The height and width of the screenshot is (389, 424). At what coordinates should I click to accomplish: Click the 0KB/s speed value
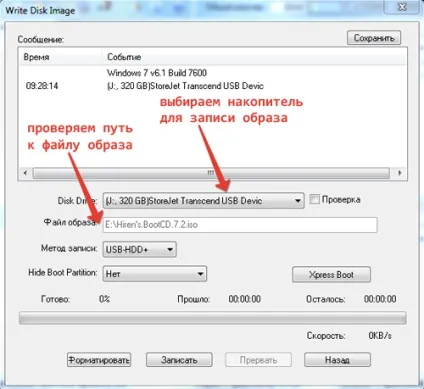pos(380,335)
